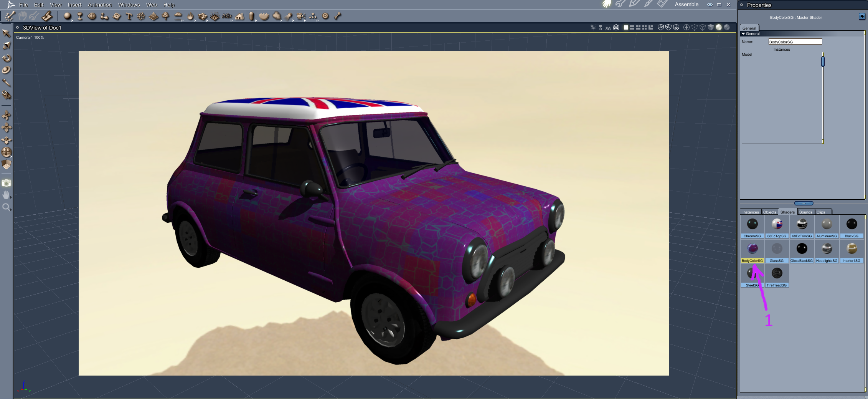Insert a text object using the T icon
Viewport: 868px width, 399px height.
[x=129, y=16]
